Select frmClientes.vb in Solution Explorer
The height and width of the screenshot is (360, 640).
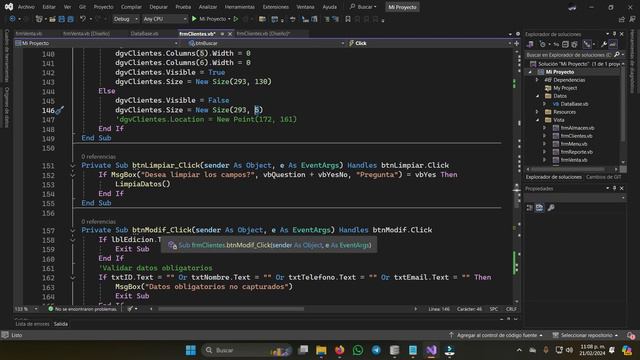point(576,136)
